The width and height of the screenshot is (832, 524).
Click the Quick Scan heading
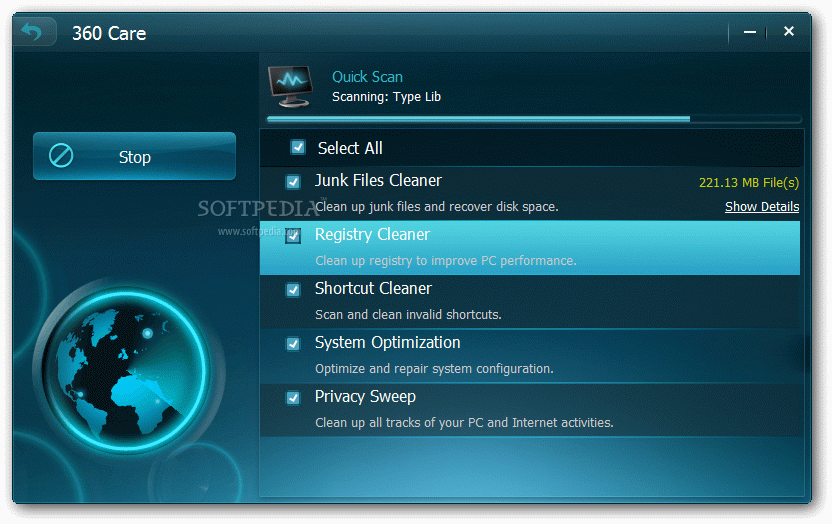(x=367, y=77)
